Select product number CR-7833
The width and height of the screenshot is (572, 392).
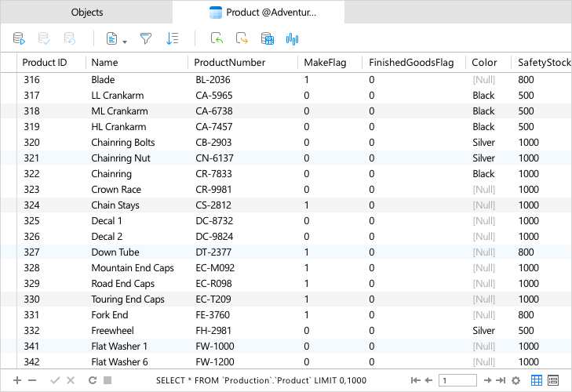point(213,173)
